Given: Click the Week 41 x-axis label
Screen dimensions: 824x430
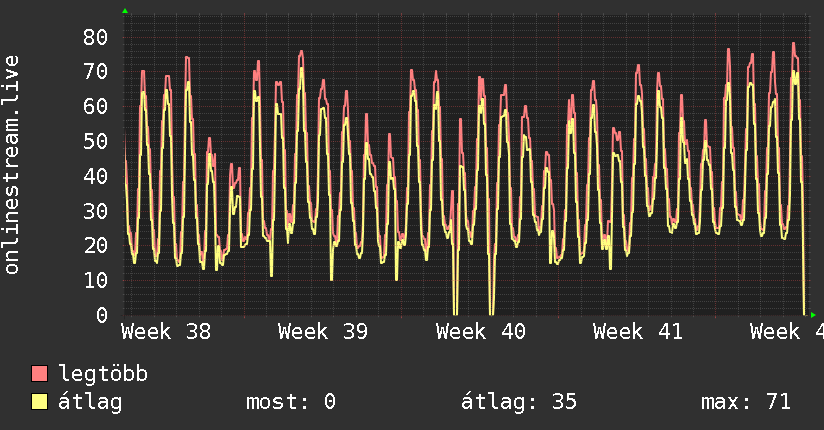Looking at the screenshot, I should (637, 332).
